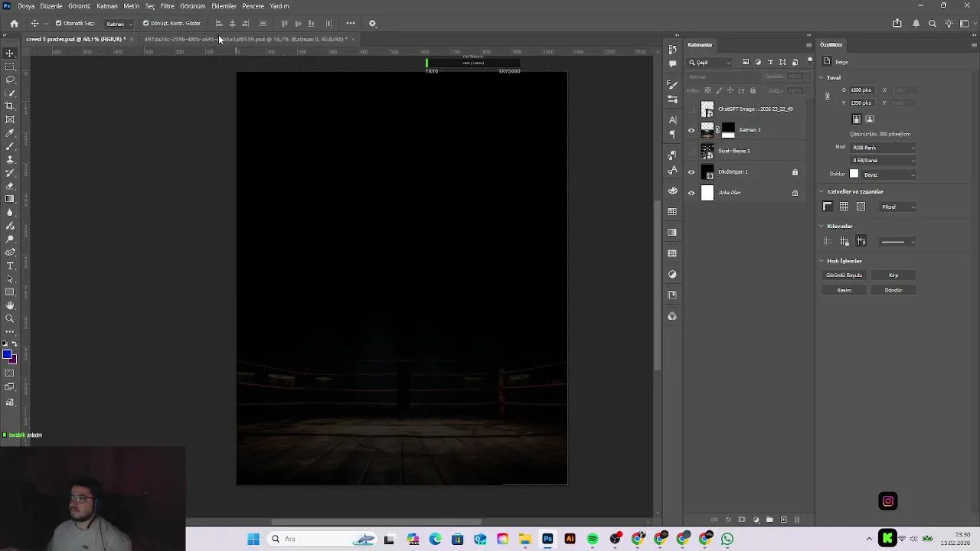Click the Kesim button
The width and height of the screenshot is (980, 551).
[844, 290]
